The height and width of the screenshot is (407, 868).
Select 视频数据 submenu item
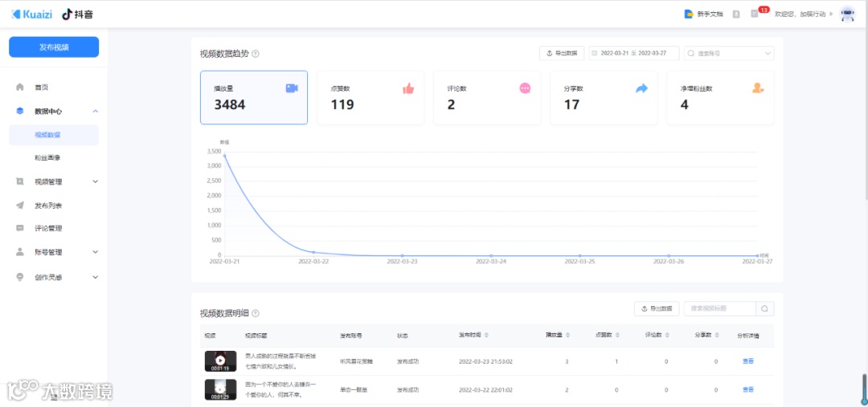(54, 135)
